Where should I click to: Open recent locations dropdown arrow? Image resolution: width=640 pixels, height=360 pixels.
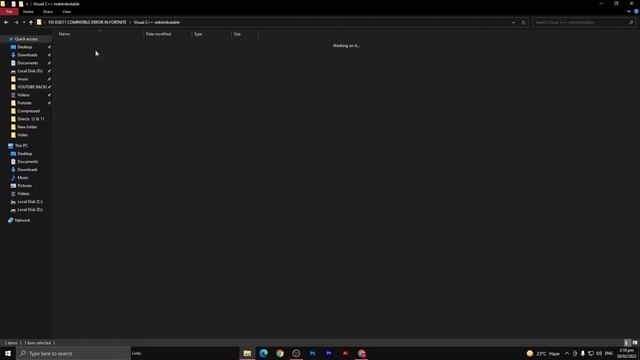tap(24, 22)
